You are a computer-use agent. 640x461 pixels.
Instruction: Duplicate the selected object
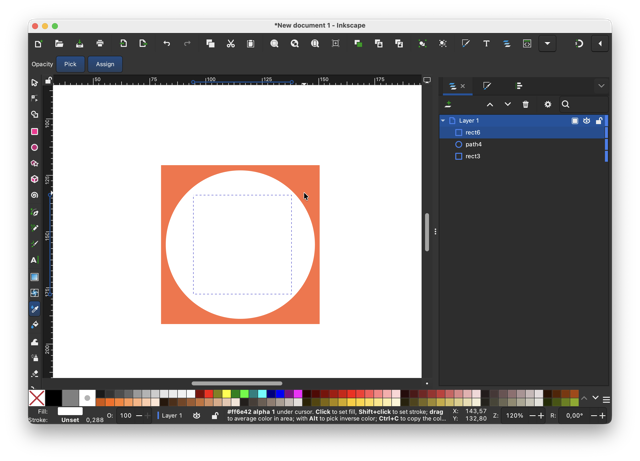click(358, 44)
